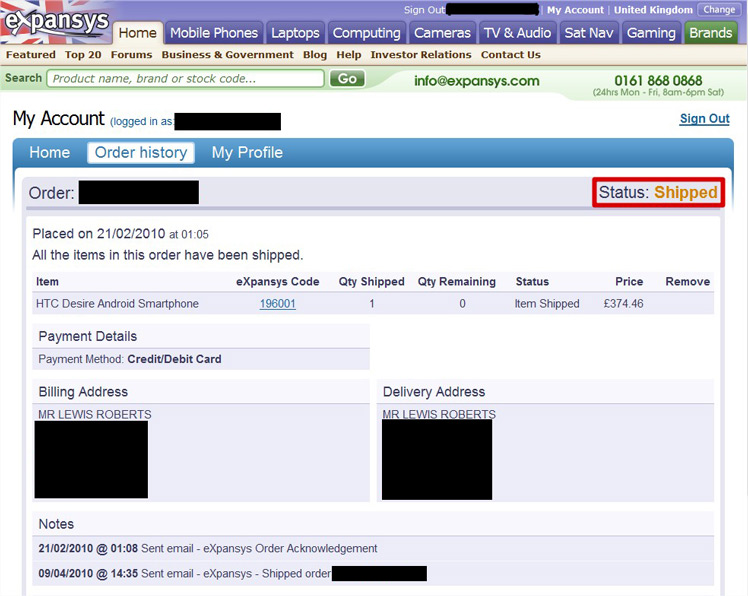
Task: Click the £374.46 price value
Action: [623, 303]
